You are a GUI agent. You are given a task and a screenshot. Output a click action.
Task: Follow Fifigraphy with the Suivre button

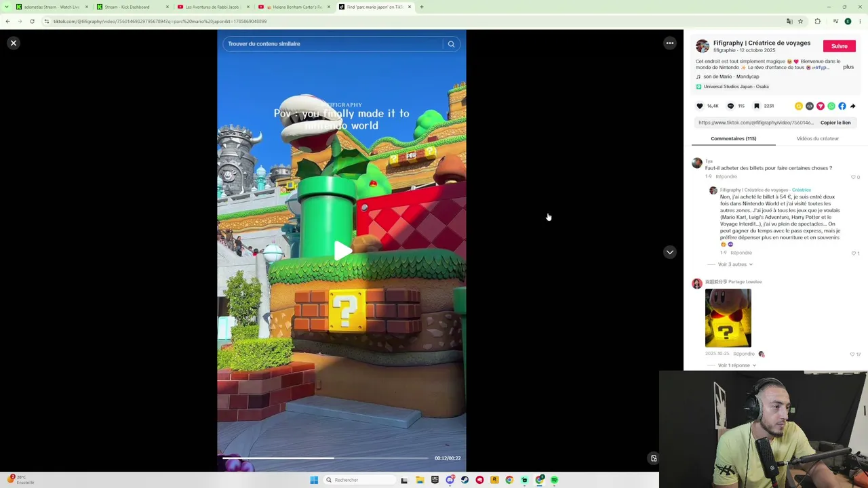coord(840,46)
